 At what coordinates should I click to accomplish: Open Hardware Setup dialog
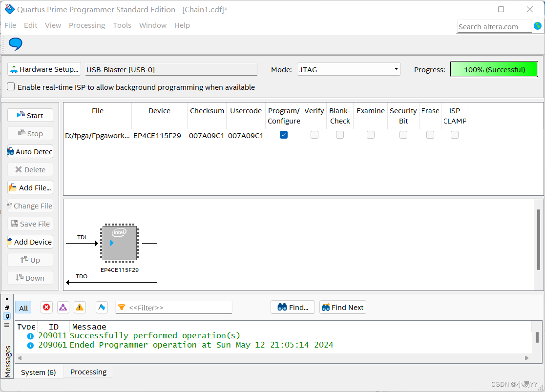(x=44, y=69)
